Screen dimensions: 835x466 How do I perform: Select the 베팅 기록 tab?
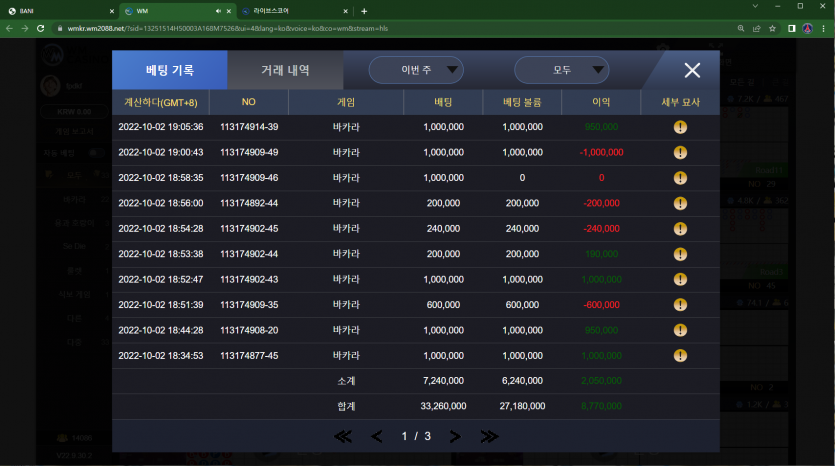(170, 70)
